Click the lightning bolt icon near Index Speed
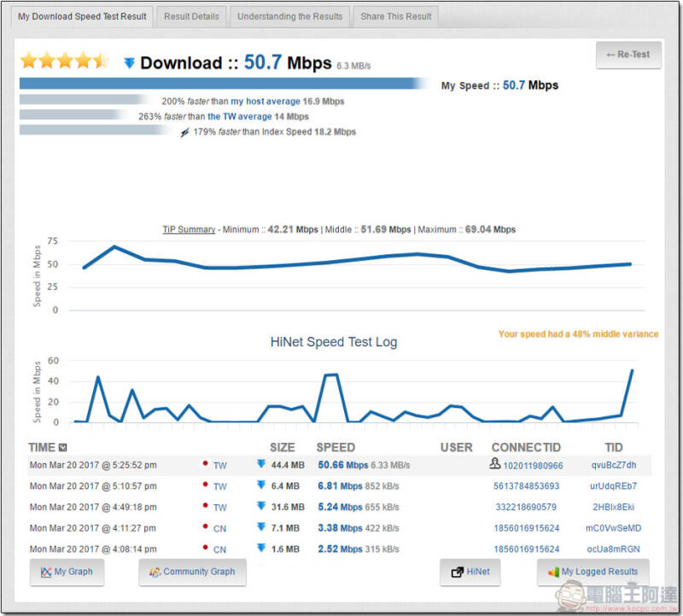 [x=184, y=132]
